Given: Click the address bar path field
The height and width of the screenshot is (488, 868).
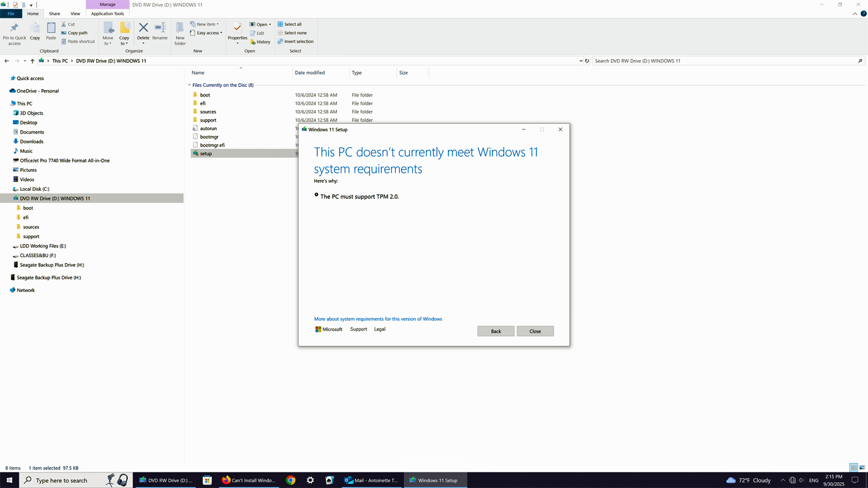Looking at the screenshot, I should click(x=310, y=61).
